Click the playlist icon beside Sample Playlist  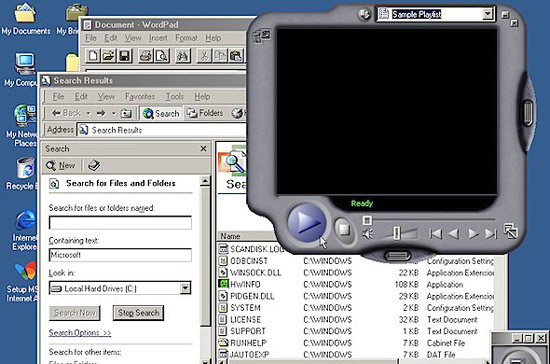click(x=384, y=14)
